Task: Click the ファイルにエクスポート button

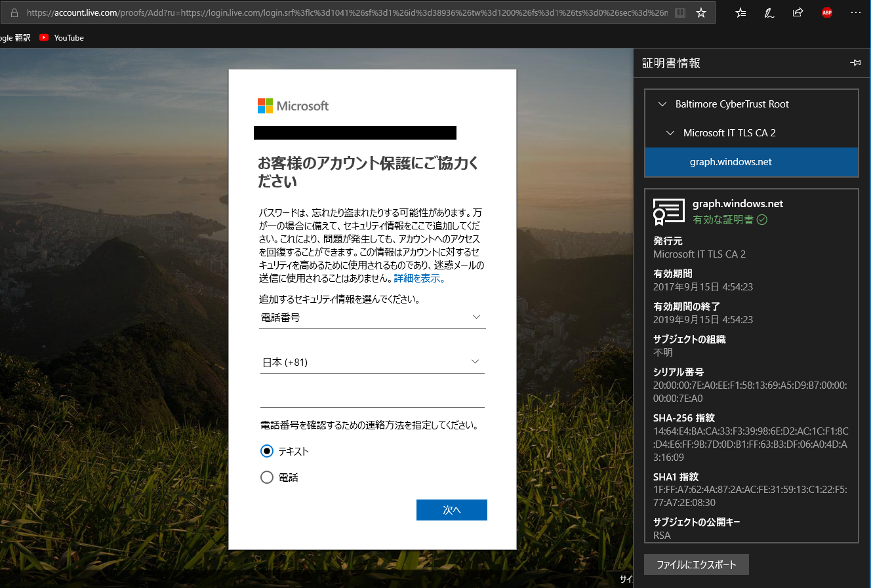Action: click(697, 564)
